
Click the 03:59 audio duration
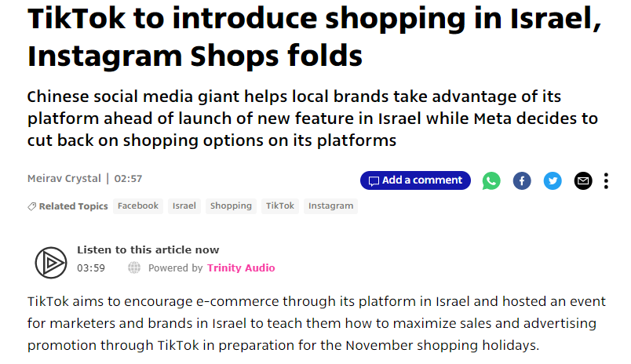(x=91, y=268)
